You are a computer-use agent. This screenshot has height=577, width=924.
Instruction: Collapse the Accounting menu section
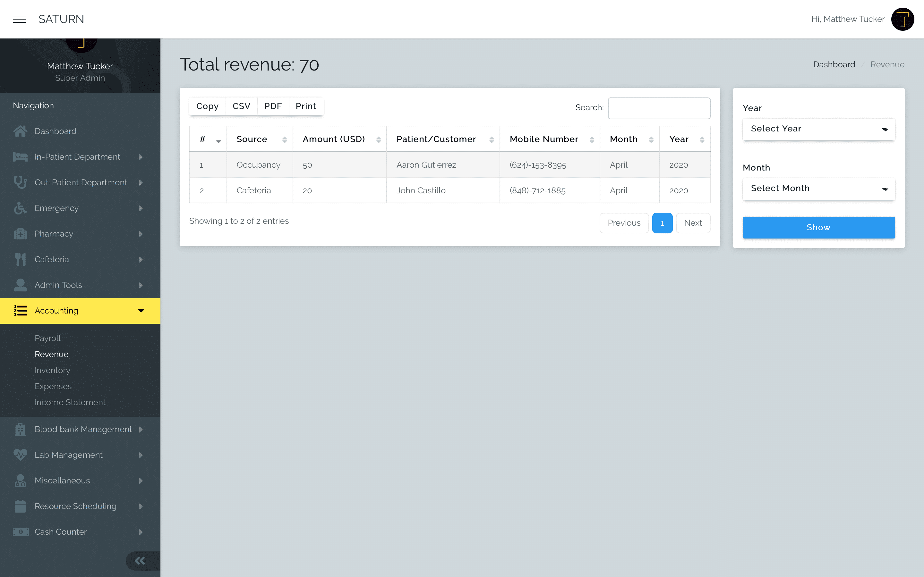pyautogui.click(x=80, y=311)
